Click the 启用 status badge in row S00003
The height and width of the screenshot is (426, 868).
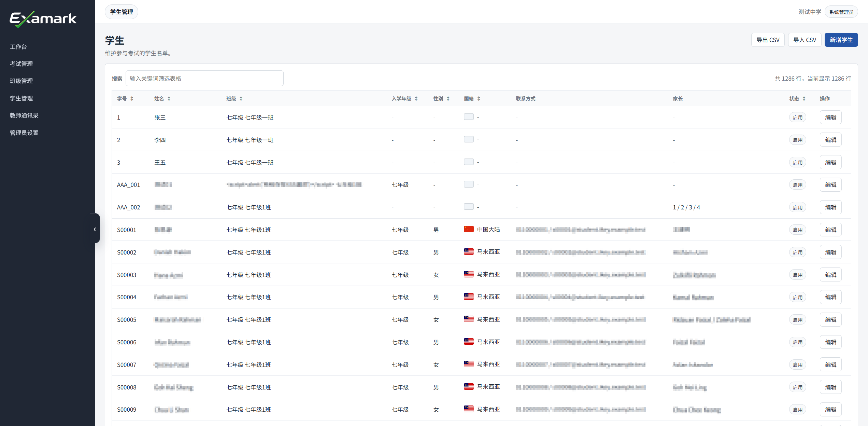(x=797, y=275)
